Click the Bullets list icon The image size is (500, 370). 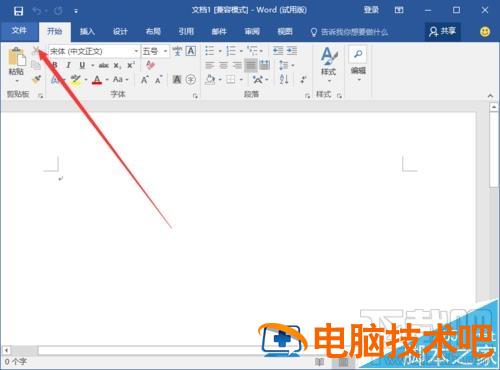tap(210, 51)
